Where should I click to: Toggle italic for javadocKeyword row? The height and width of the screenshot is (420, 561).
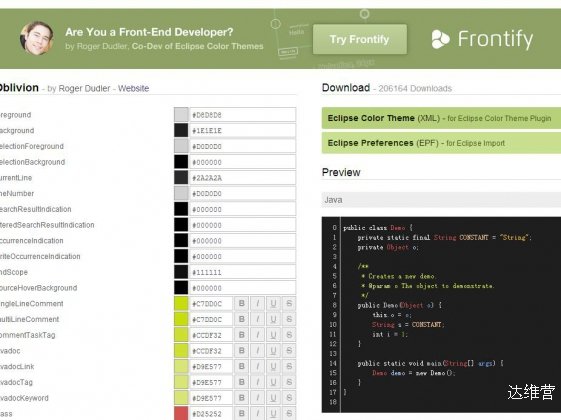pos(257,398)
